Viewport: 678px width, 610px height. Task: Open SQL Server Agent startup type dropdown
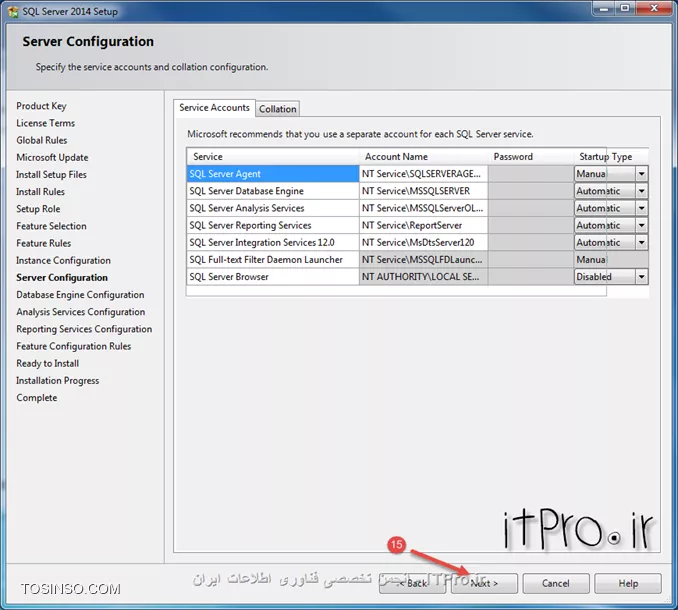point(641,174)
